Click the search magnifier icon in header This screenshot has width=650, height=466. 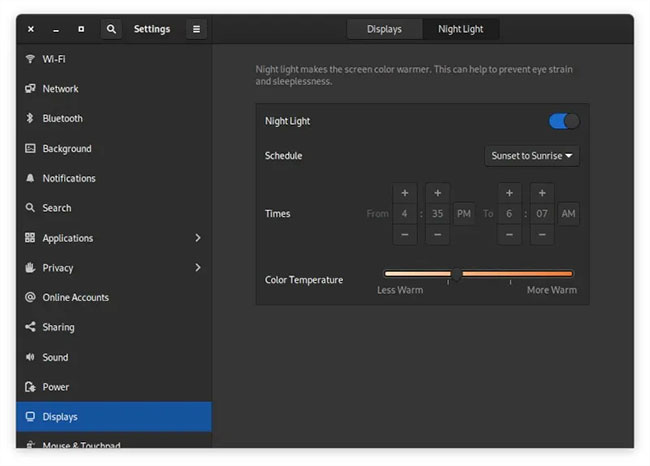pos(111,29)
